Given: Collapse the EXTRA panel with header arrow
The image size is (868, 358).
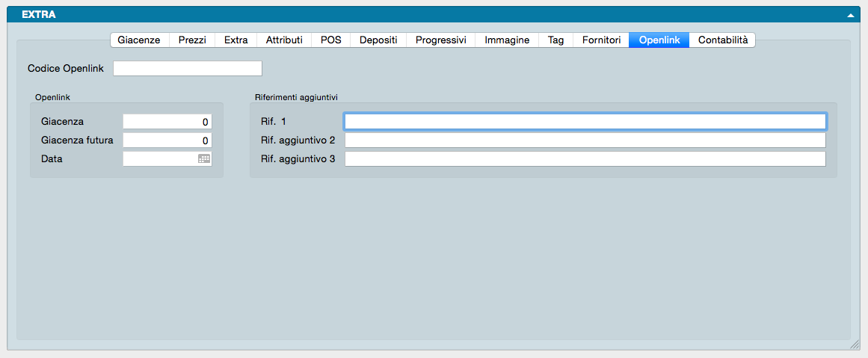Looking at the screenshot, I should click(x=850, y=15).
